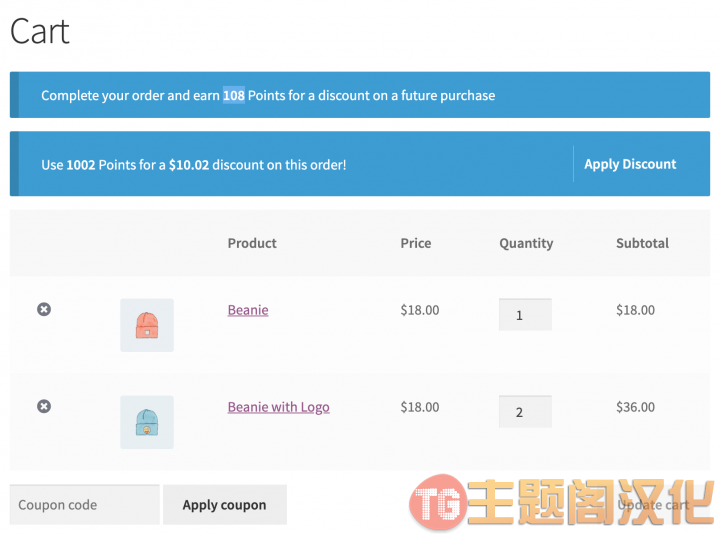
Task: Click the Beanie quantity field
Action: 525,315
